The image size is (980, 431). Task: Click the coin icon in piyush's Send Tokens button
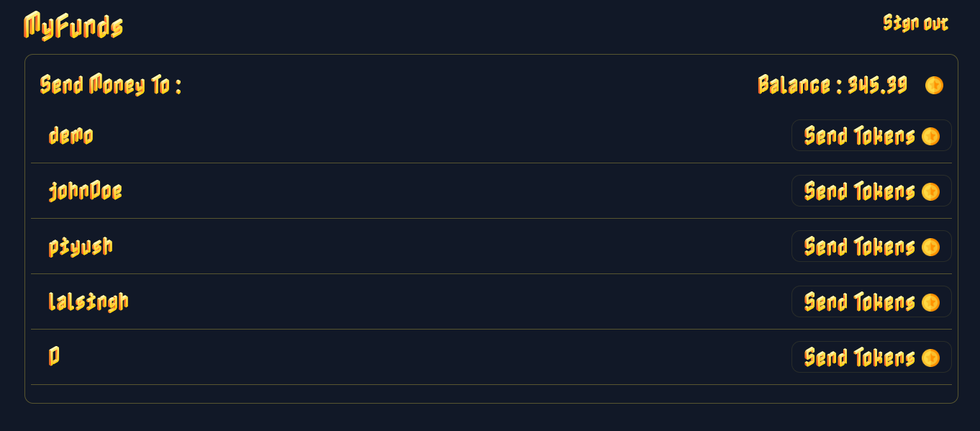coord(930,247)
